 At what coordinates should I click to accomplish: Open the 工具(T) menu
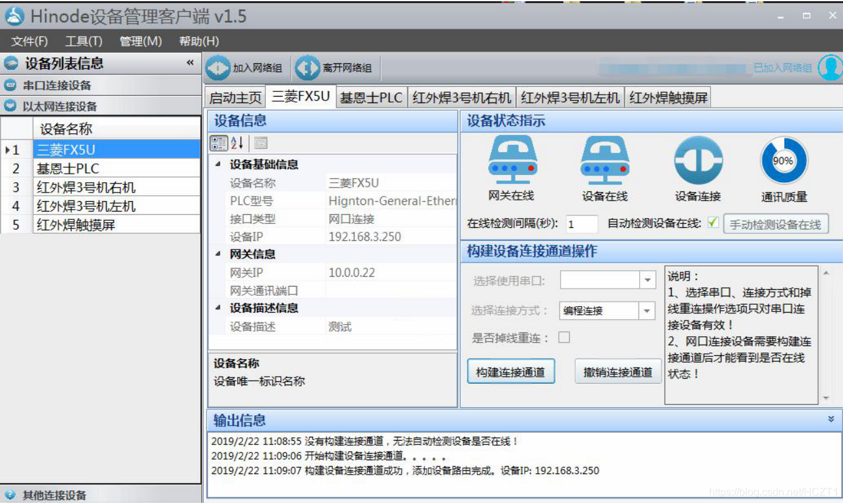coord(84,41)
